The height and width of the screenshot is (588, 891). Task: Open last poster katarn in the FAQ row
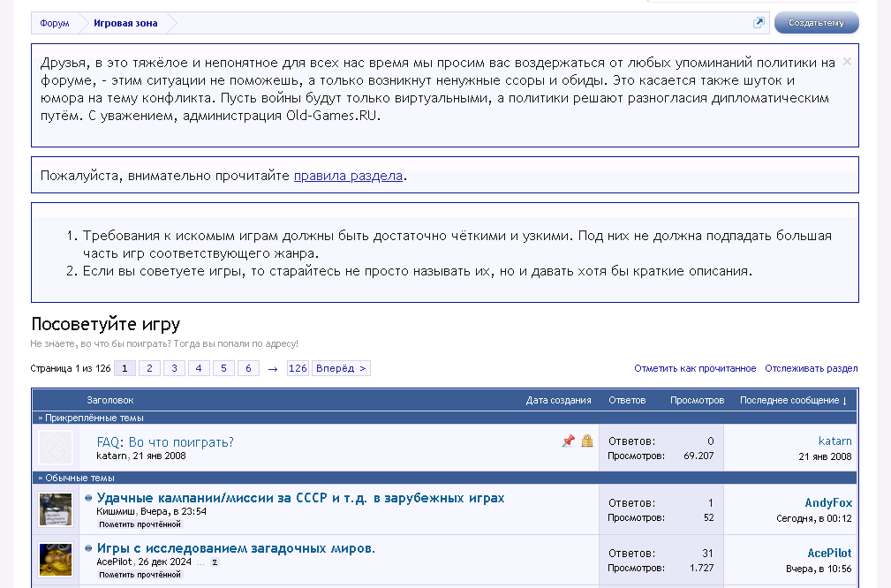[834, 441]
